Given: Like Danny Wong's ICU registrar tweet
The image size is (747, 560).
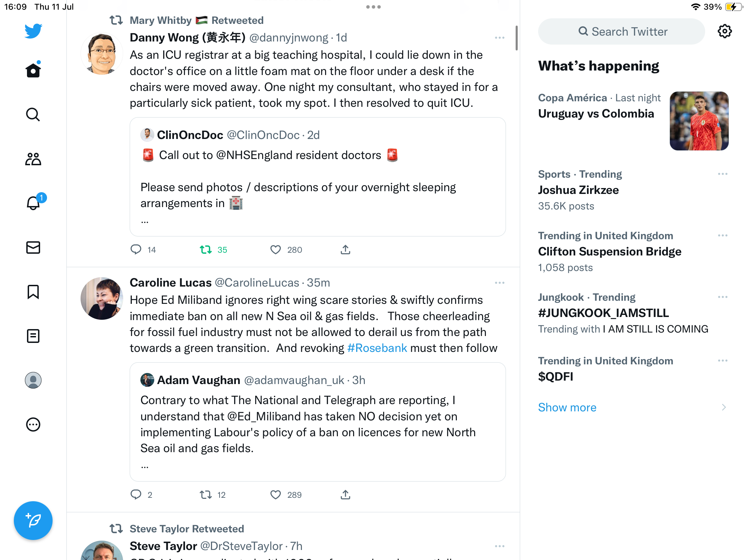Looking at the screenshot, I should 276,250.
